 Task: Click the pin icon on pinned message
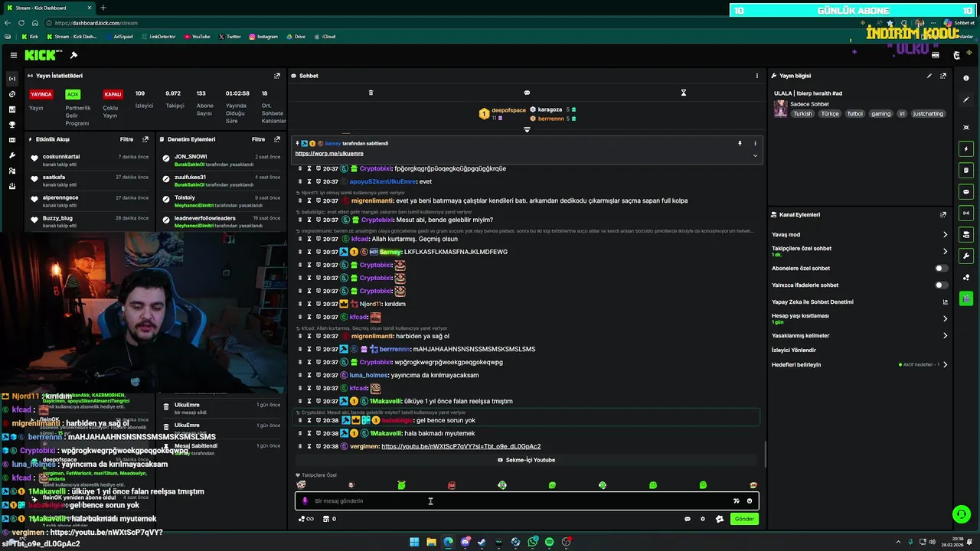pyautogui.click(x=740, y=143)
